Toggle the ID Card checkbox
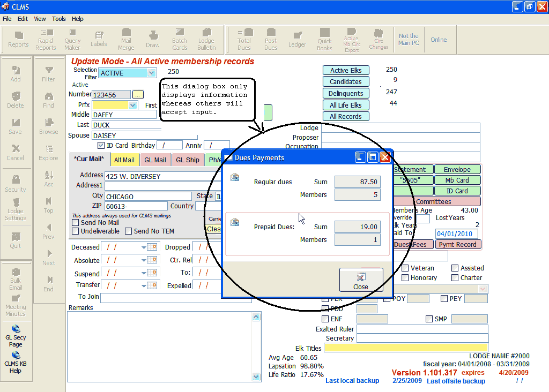 pyautogui.click(x=101, y=145)
